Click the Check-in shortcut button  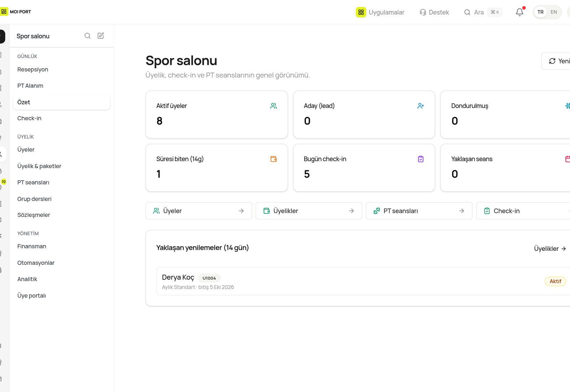tap(523, 211)
